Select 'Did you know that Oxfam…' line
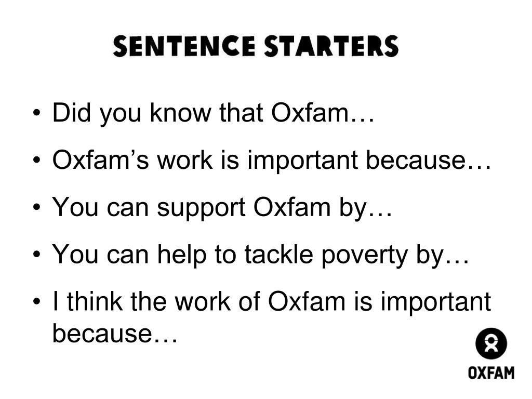 214,112
